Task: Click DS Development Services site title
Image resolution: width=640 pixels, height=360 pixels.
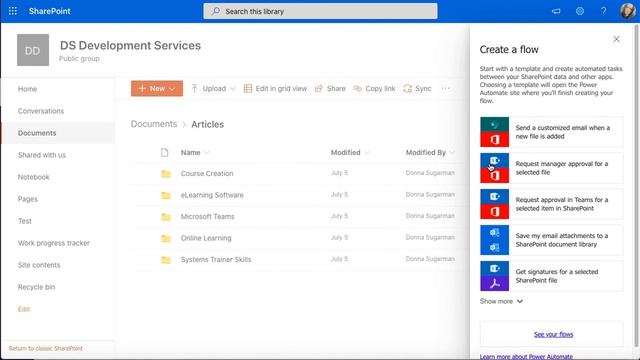Action: [130, 46]
